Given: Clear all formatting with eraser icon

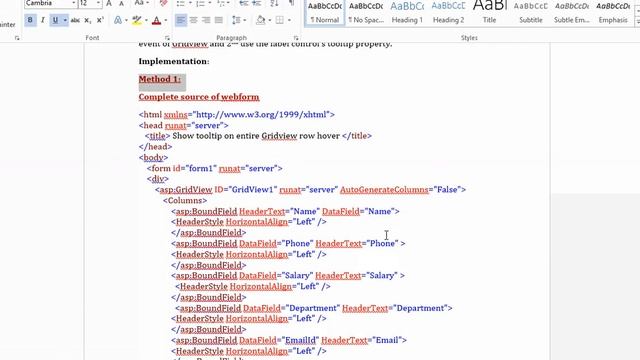Looking at the screenshot, I should pyautogui.click(x=163, y=4).
